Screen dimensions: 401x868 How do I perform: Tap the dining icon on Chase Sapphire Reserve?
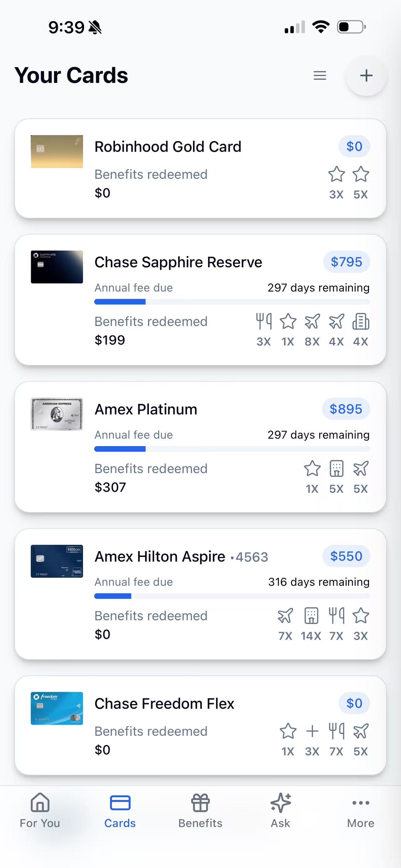pyautogui.click(x=264, y=321)
